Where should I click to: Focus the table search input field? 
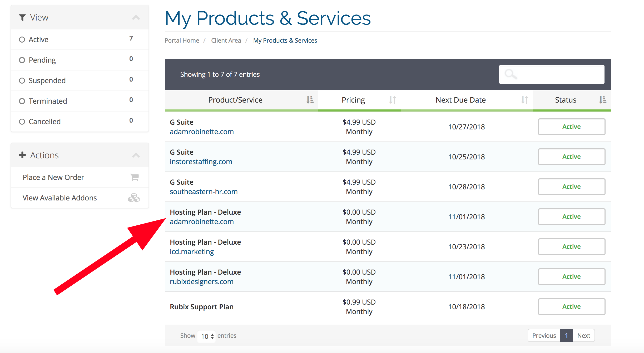552,74
